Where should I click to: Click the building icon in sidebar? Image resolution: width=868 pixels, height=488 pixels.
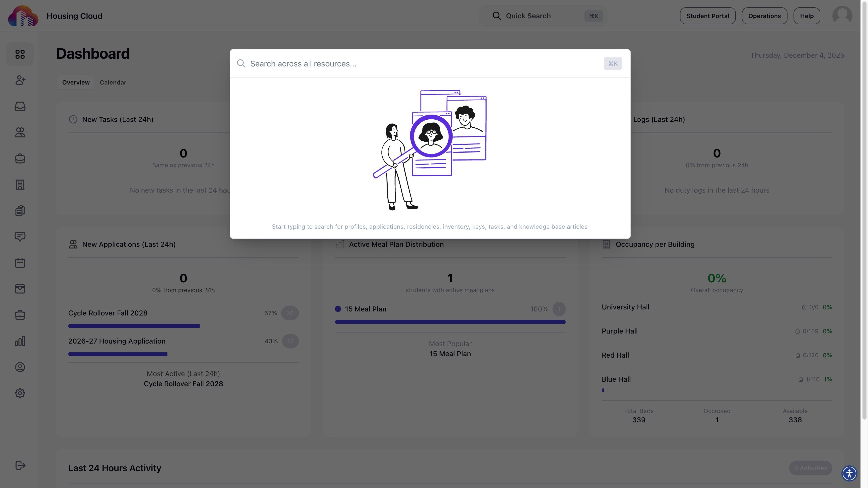tap(20, 184)
